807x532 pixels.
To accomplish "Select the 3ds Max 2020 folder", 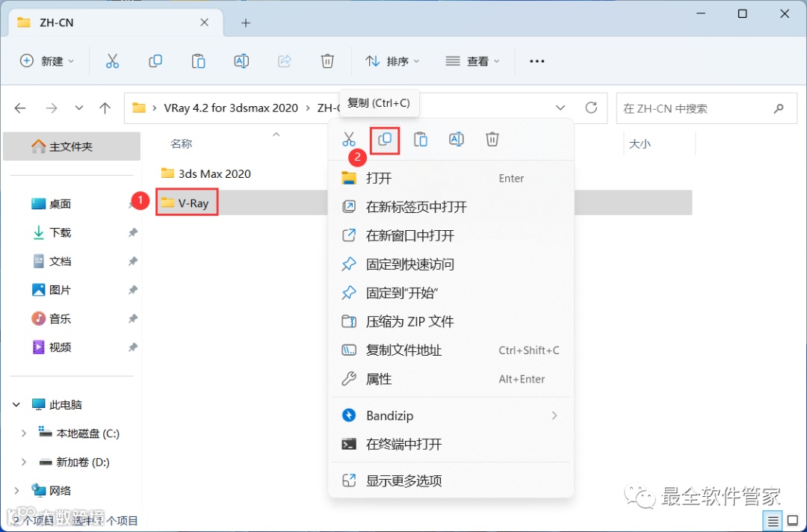I will pos(206,173).
